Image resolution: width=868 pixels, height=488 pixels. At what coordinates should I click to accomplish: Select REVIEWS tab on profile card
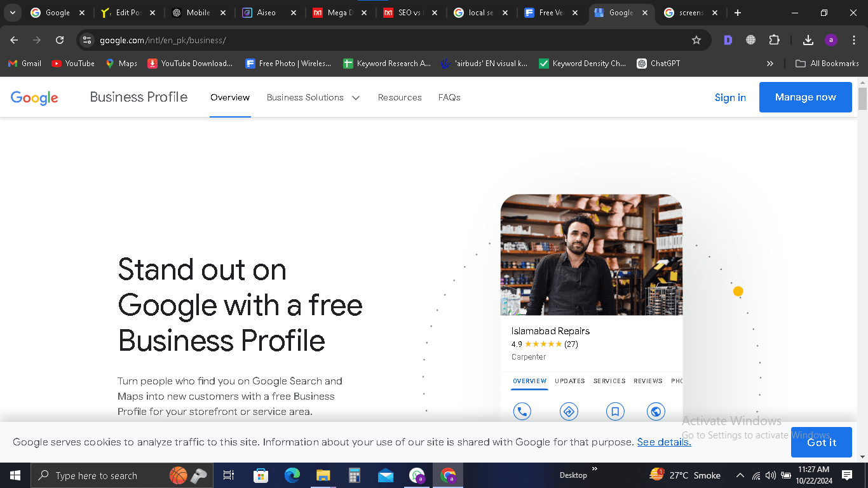(648, 381)
